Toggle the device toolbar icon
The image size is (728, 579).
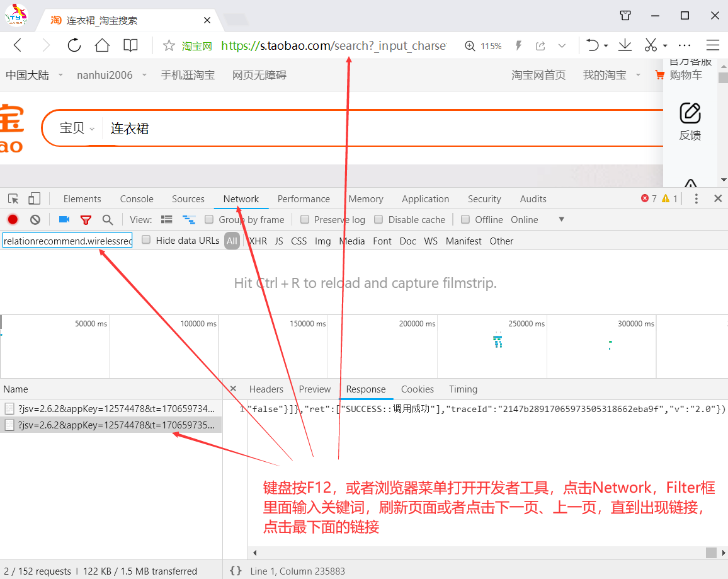click(x=34, y=199)
